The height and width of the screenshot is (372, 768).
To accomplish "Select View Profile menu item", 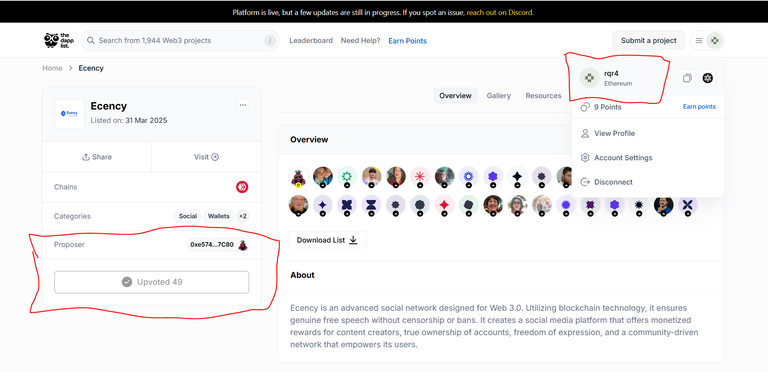I will pyautogui.click(x=648, y=133).
